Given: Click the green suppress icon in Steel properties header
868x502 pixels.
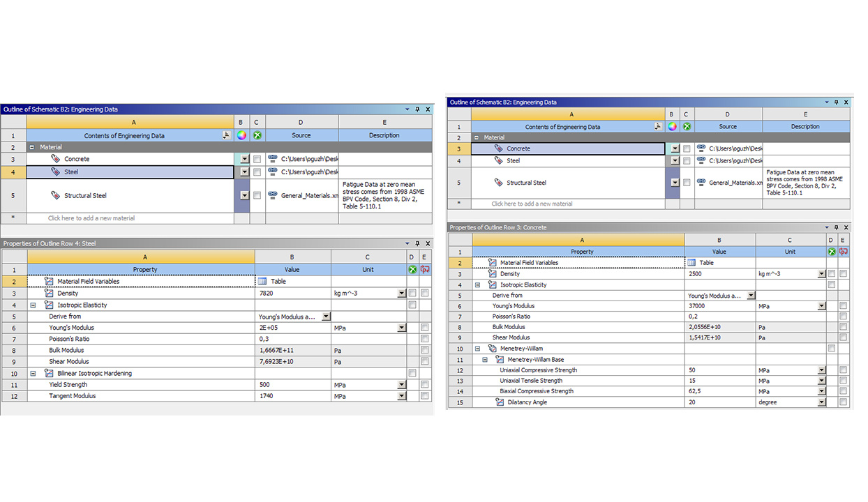Looking at the screenshot, I should [x=412, y=269].
